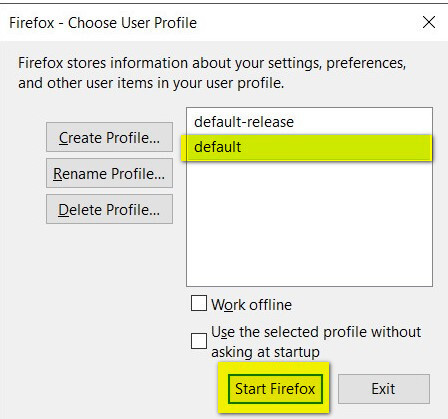Click the Start Firefox button
Viewport: 448px width, 419px height.
(275, 389)
